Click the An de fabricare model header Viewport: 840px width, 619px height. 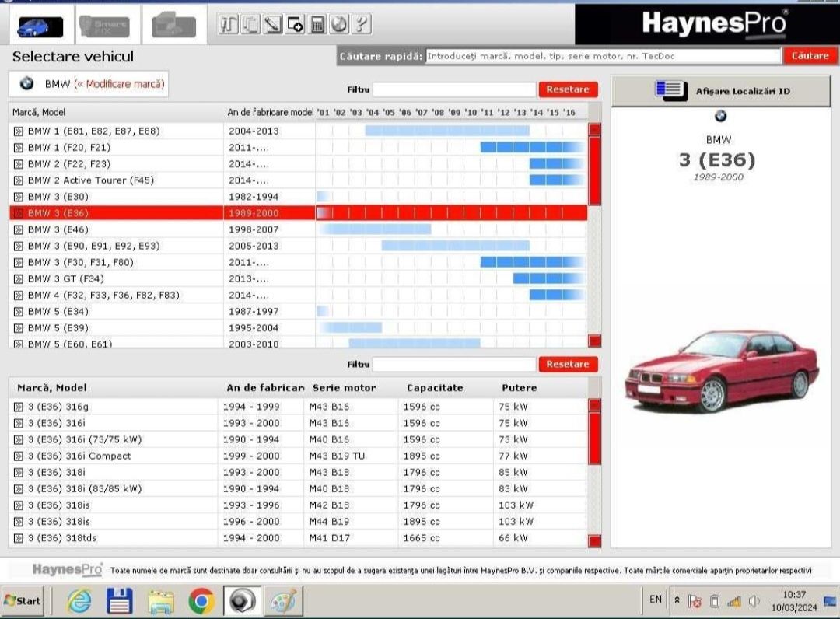click(x=271, y=113)
